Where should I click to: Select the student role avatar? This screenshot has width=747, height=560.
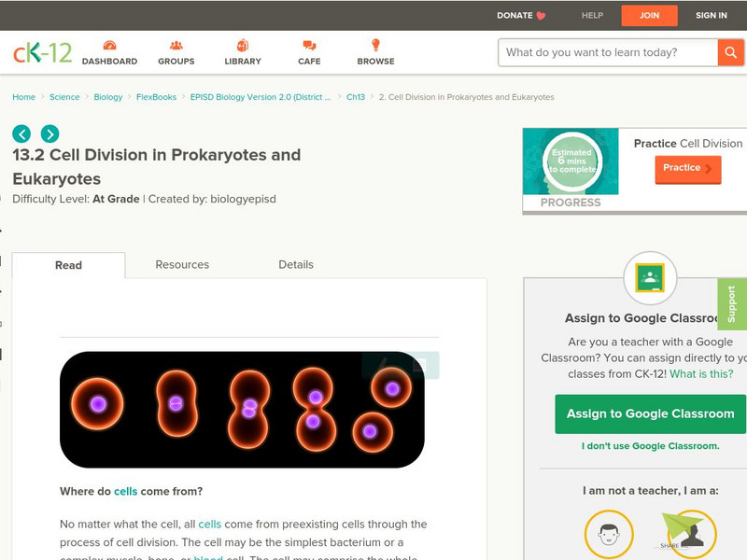[609, 535]
